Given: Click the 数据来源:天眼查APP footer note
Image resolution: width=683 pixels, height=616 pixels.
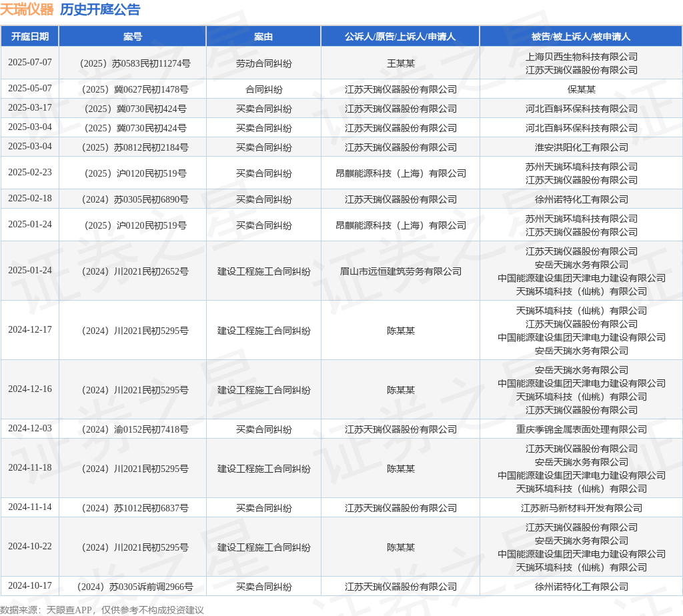Looking at the screenshot, I should coord(102,610).
